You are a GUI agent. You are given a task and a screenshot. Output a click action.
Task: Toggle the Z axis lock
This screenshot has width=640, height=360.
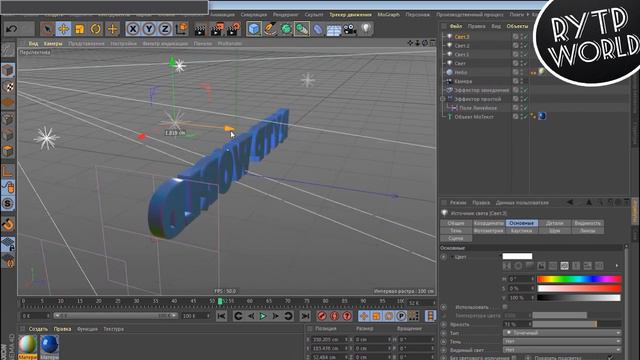click(x=165, y=29)
